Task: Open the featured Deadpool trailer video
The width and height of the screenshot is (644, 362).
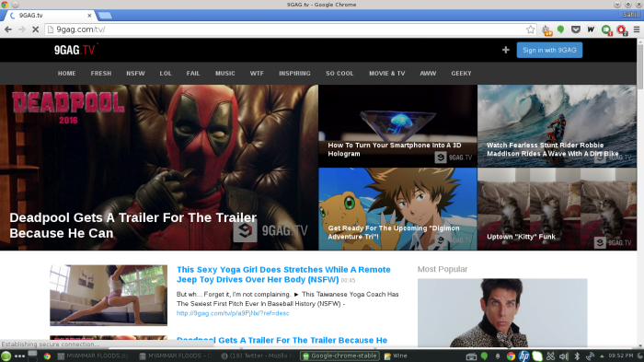Action: pyautogui.click(x=159, y=168)
